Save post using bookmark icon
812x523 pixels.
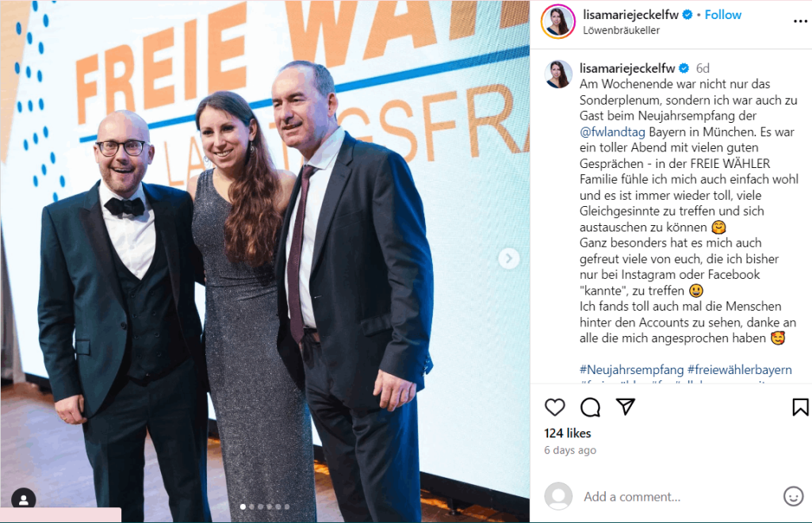coord(800,407)
